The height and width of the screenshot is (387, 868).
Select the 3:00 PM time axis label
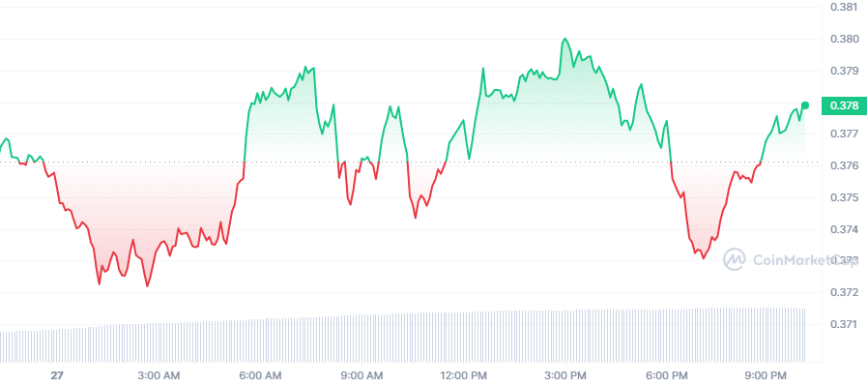point(565,375)
